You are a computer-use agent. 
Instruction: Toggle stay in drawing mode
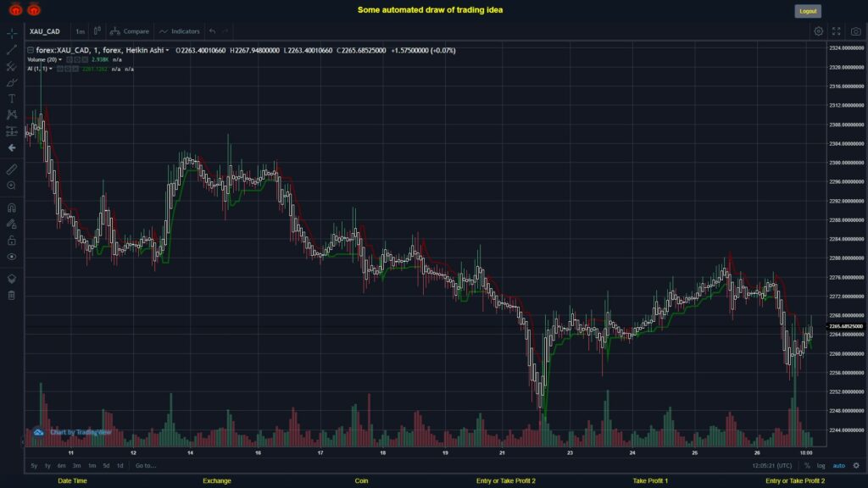[12, 224]
